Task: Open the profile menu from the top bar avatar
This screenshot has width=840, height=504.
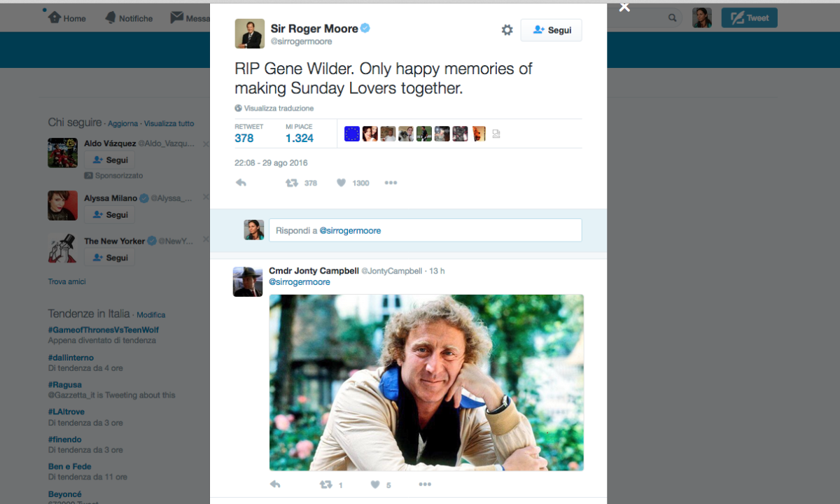Action: tap(701, 17)
